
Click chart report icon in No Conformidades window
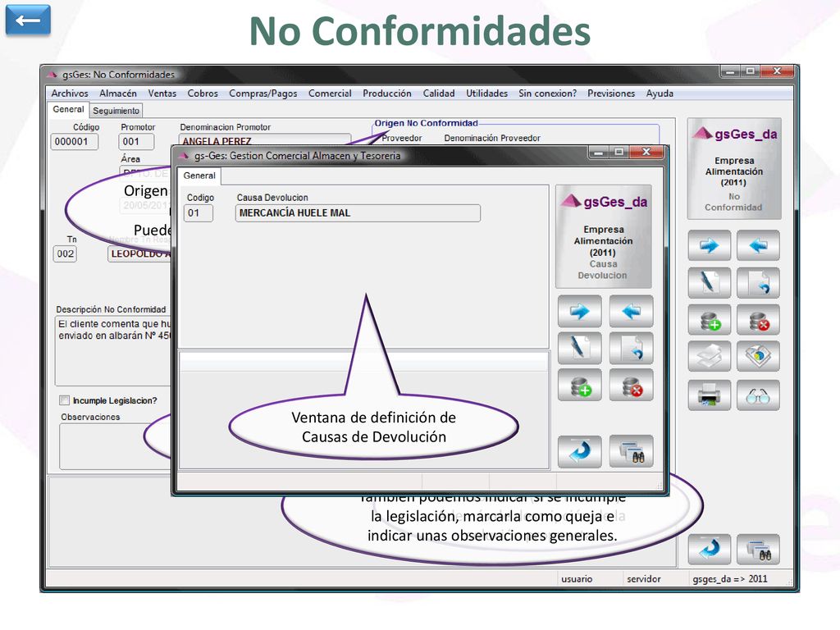point(758,356)
